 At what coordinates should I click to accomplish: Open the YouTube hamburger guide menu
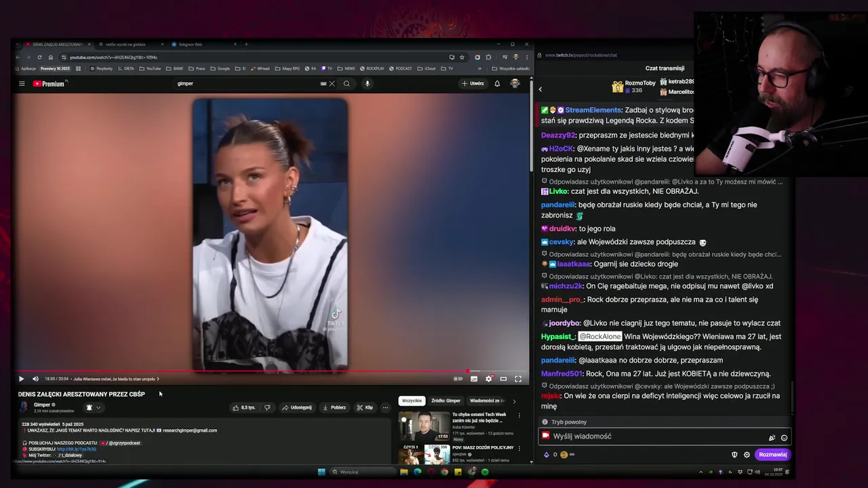click(22, 84)
